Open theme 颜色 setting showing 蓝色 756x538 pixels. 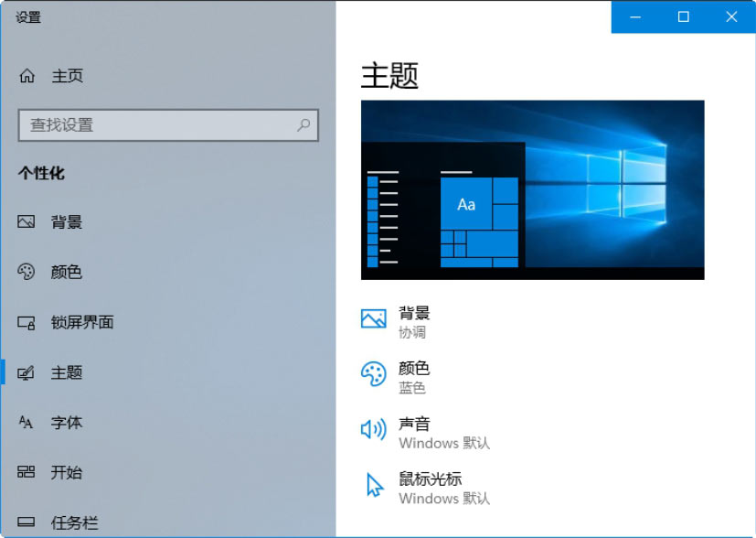coord(414,377)
